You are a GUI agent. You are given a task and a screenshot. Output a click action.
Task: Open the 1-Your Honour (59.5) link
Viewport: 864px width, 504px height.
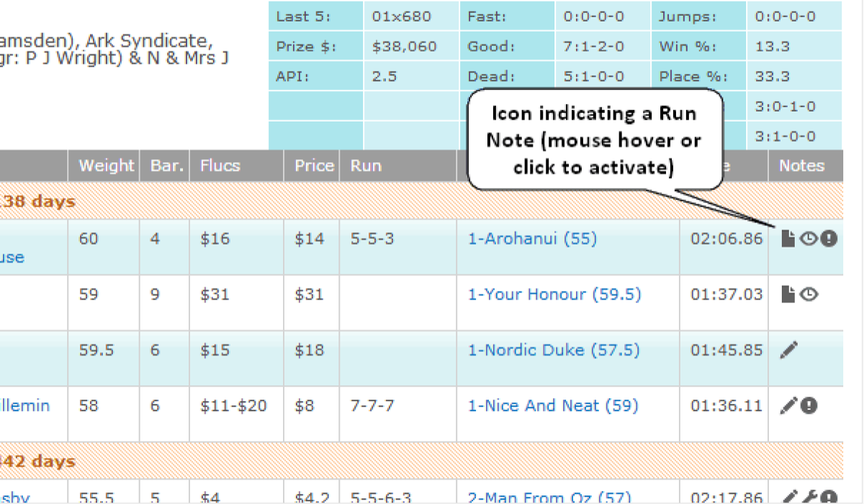554,294
